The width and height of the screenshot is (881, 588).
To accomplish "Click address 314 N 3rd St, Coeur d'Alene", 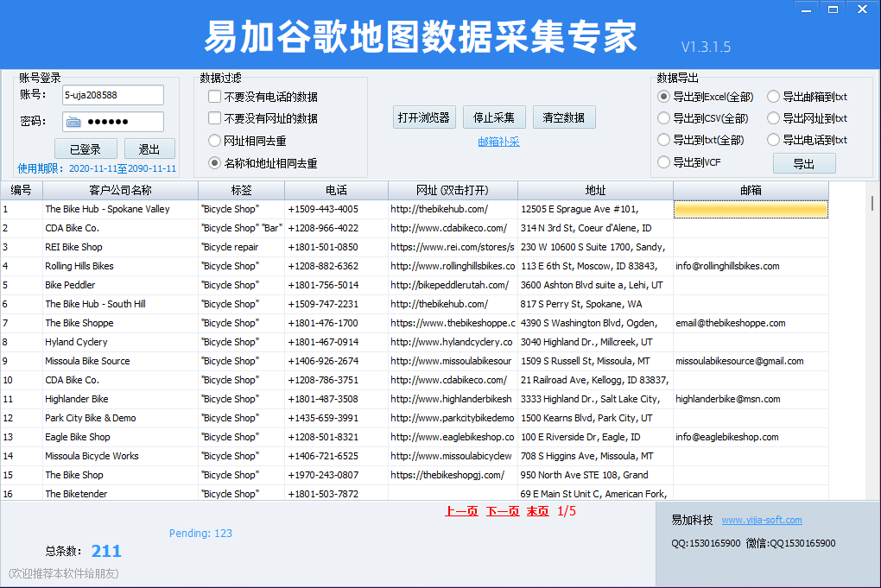I will (595, 228).
